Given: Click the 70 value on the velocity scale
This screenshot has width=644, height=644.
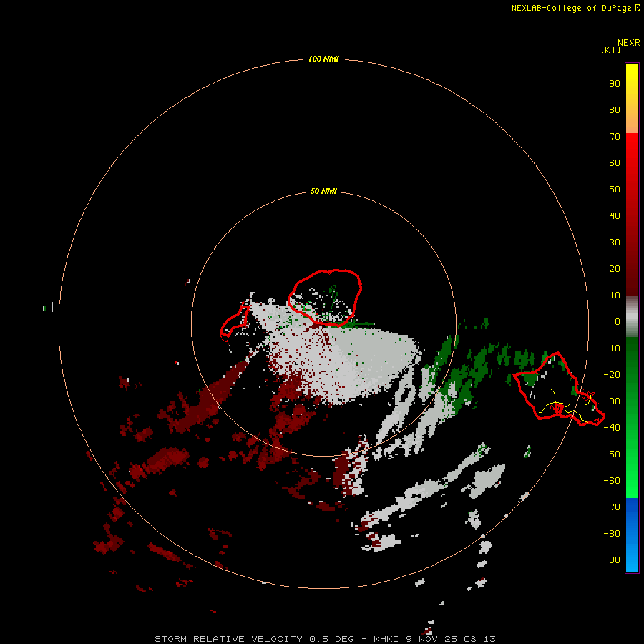Looking at the screenshot, I should pos(615,137).
